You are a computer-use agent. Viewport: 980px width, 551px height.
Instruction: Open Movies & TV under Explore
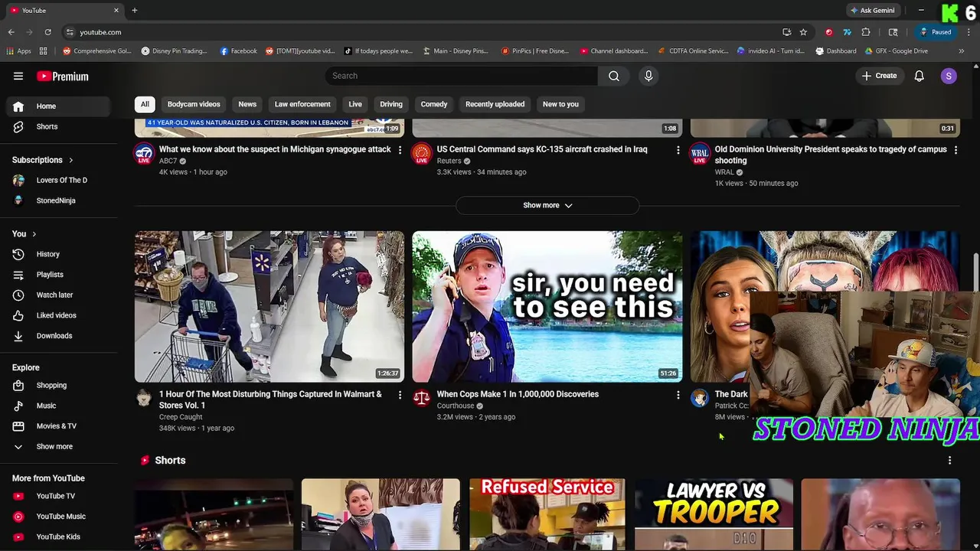tap(59, 426)
